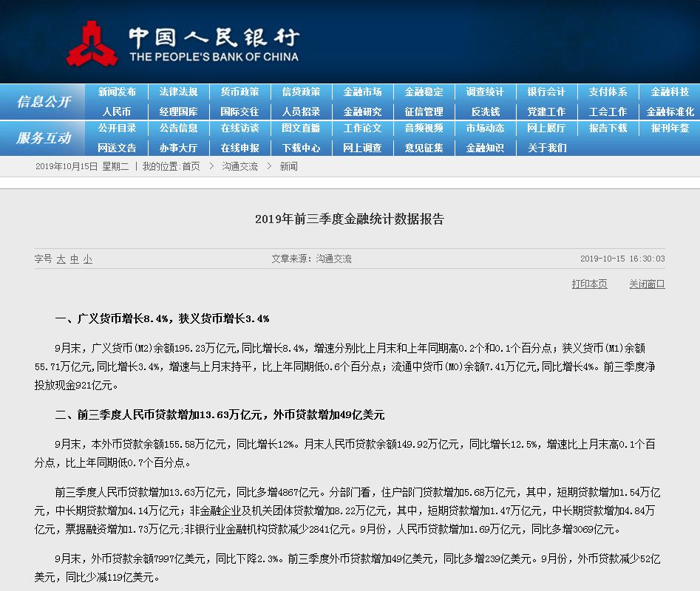Click the People's Bank of China red logo
The width and height of the screenshot is (700, 591).
tap(92, 44)
